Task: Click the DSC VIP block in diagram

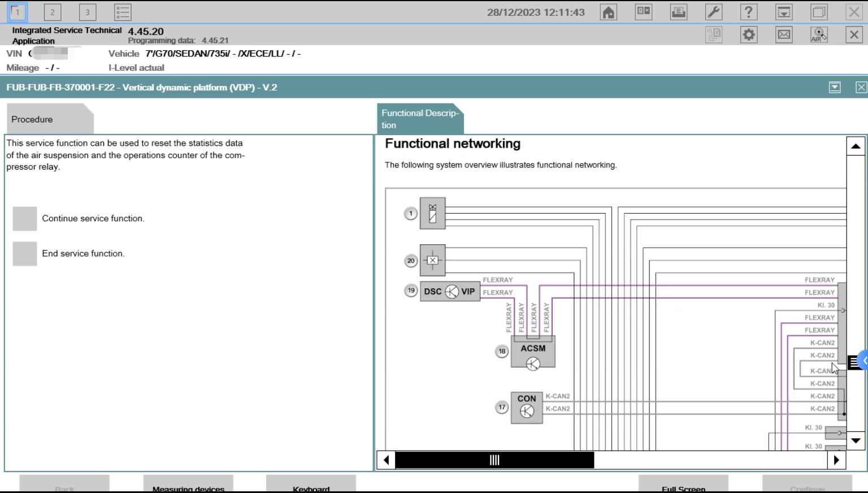Action: [x=450, y=292]
